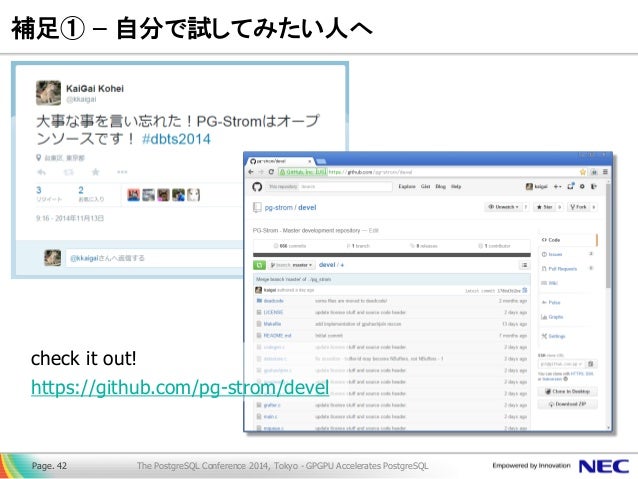Click the notifications icon in the GitHub header
The height and width of the screenshot is (479, 638).
pos(570,186)
